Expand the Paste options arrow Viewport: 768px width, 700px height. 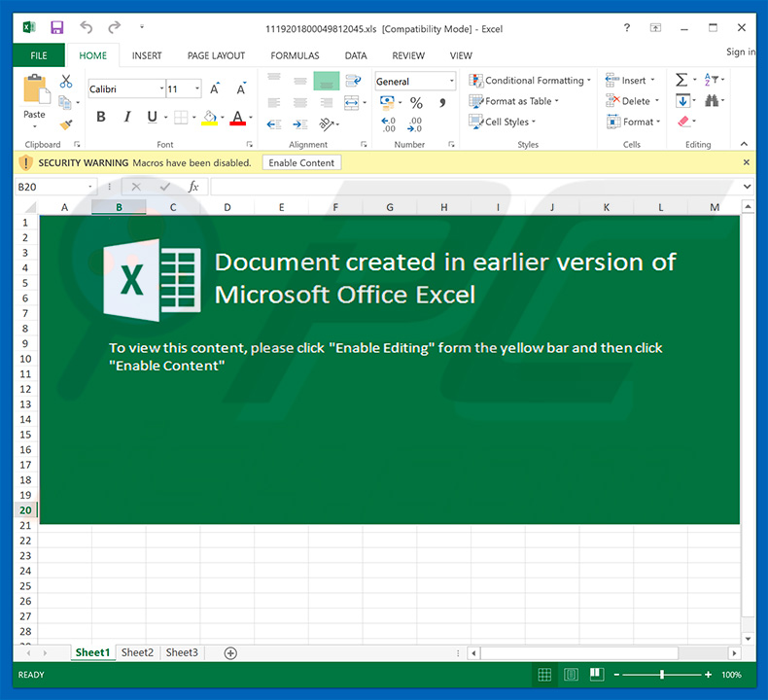[x=35, y=126]
